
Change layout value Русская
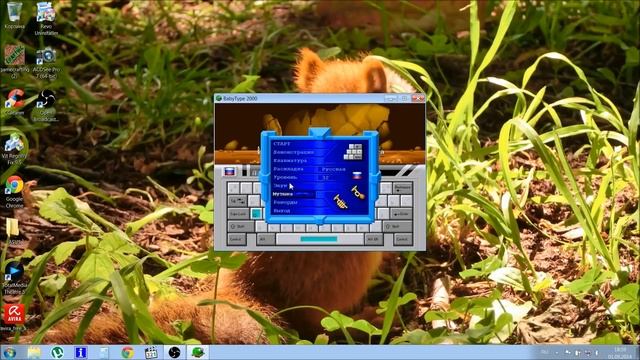click(x=334, y=169)
